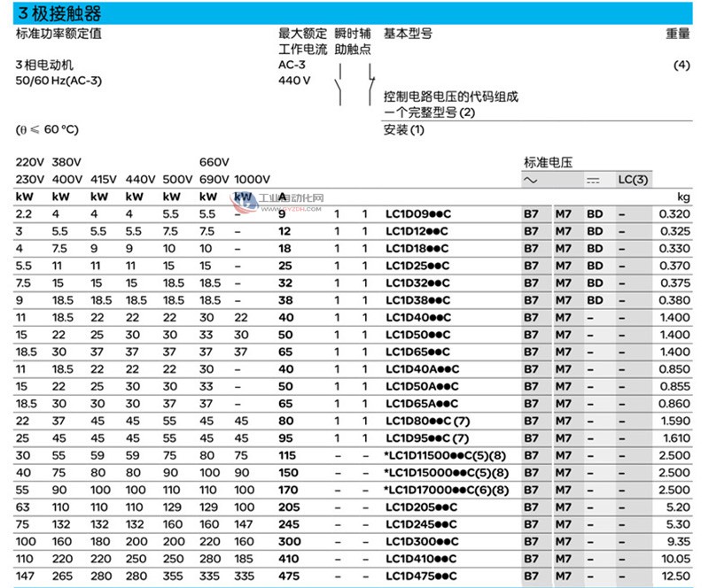The height and width of the screenshot is (588, 709).
Task: Select the '3 相电动机' label
Action: pyautogui.click(x=44, y=65)
